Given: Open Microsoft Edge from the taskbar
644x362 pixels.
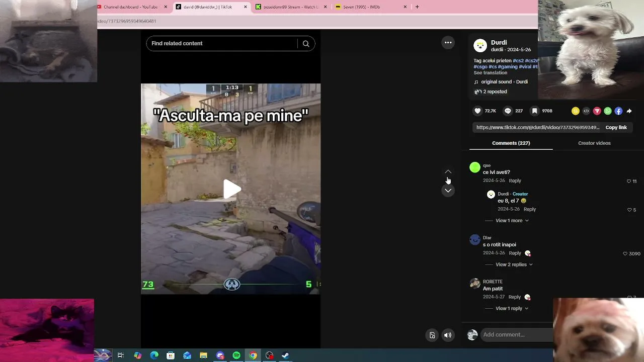Looking at the screenshot, I should point(154,355).
